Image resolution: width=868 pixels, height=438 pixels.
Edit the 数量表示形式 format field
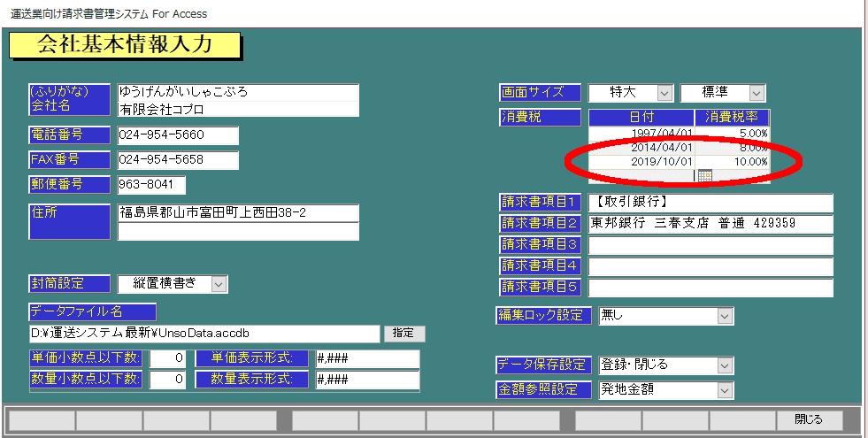click(367, 380)
